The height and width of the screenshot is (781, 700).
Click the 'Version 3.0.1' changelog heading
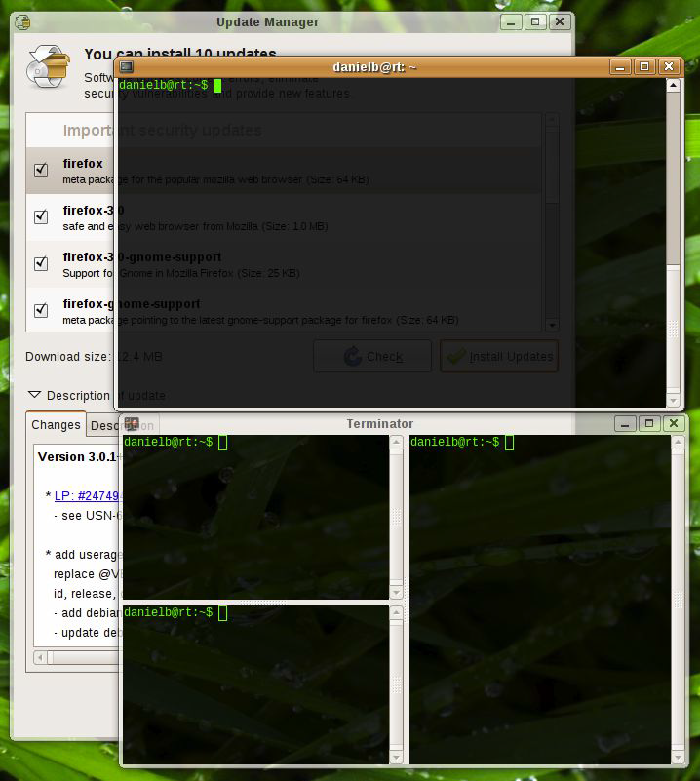(x=77, y=456)
